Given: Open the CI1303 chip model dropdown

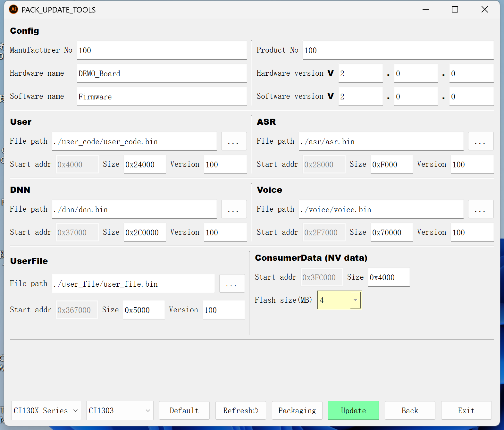Looking at the screenshot, I should click(120, 410).
